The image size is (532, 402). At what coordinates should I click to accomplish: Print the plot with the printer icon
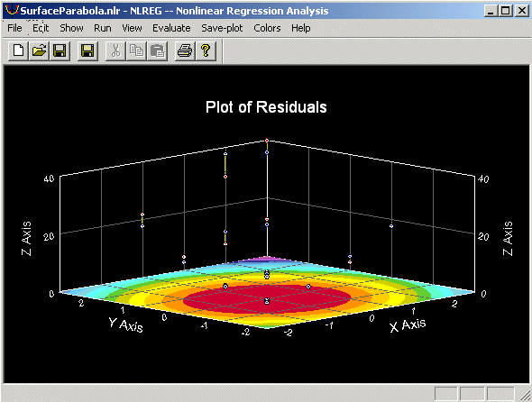point(185,51)
